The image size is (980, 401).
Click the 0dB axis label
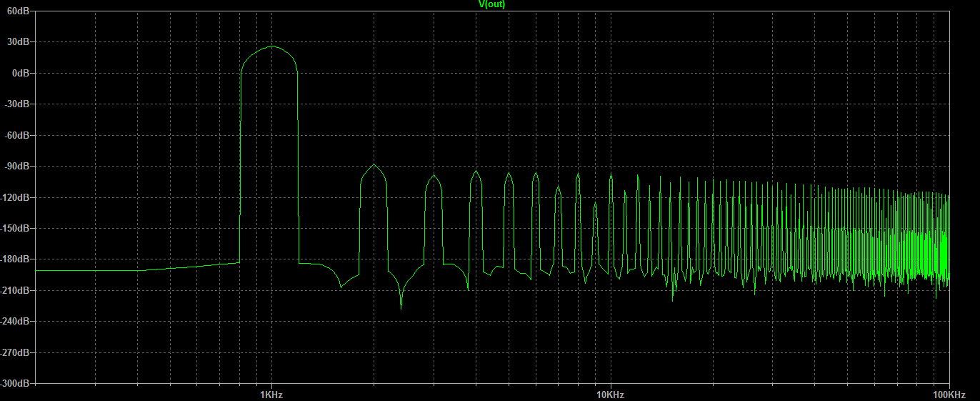[21, 73]
